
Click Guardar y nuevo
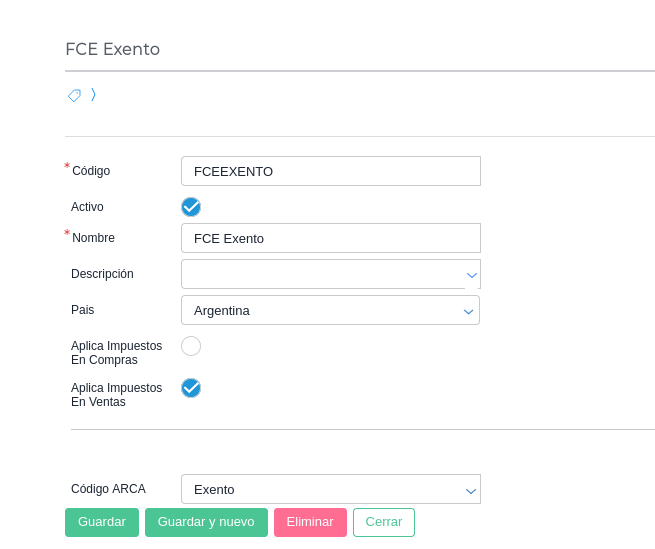click(206, 522)
